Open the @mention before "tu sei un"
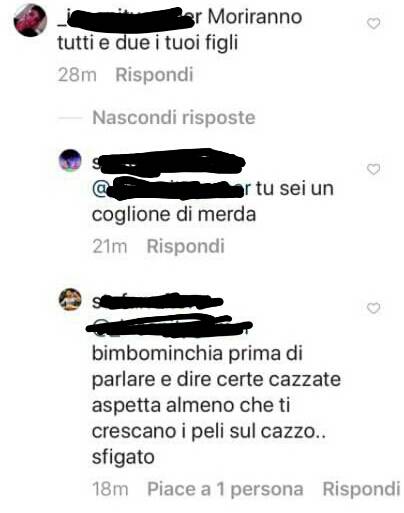The height and width of the screenshot is (513, 404). [x=172, y=189]
